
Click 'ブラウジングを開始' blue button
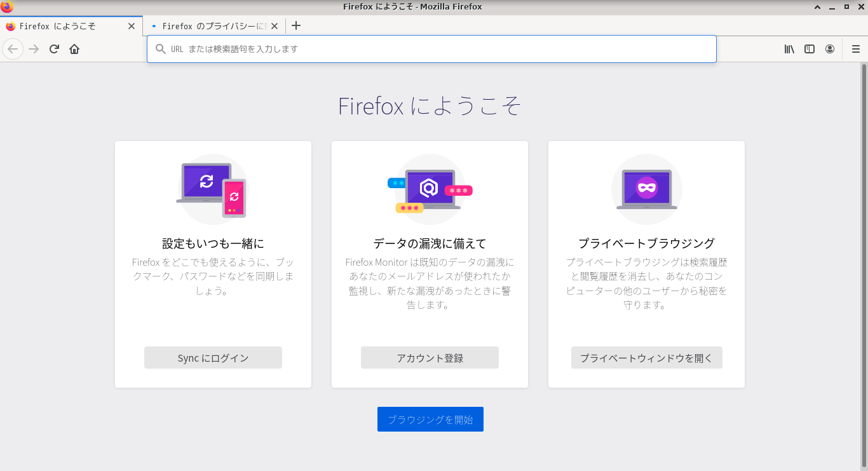(430, 420)
